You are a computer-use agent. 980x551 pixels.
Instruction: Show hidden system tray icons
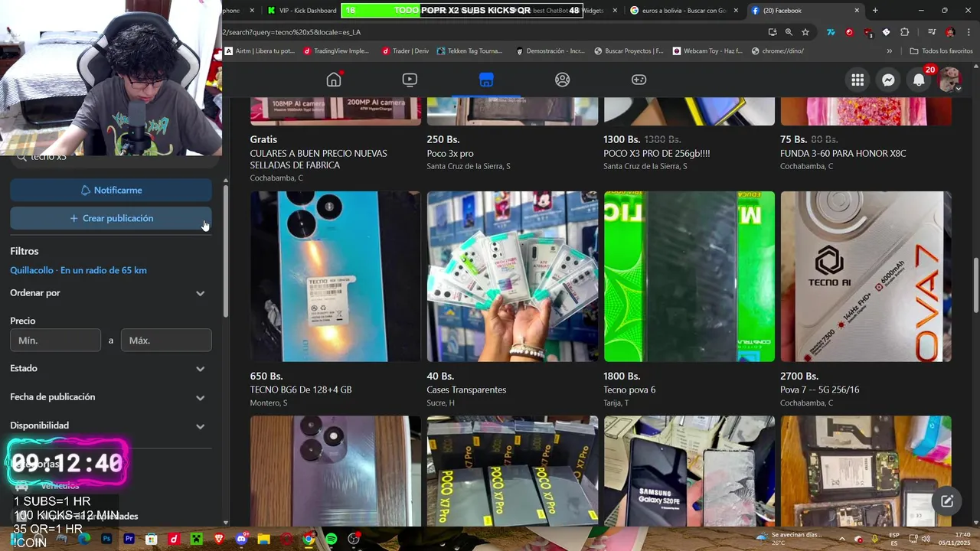tap(841, 539)
